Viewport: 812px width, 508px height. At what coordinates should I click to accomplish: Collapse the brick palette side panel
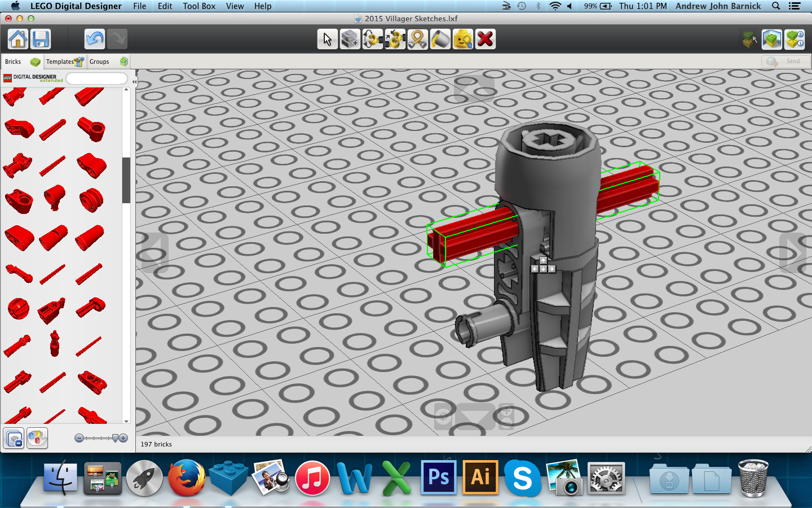pyautogui.click(x=134, y=82)
